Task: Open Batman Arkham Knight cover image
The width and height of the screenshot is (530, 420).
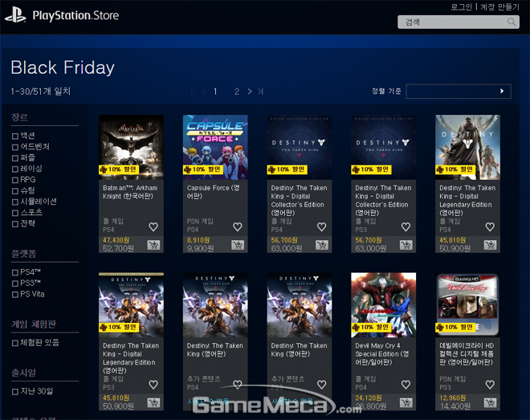Action: click(131, 145)
